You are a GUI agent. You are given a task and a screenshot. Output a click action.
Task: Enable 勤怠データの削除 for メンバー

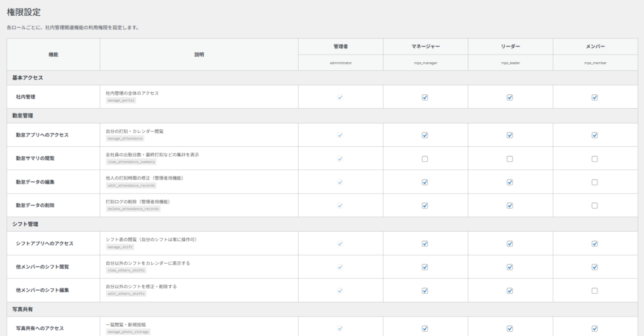click(x=594, y=205)
